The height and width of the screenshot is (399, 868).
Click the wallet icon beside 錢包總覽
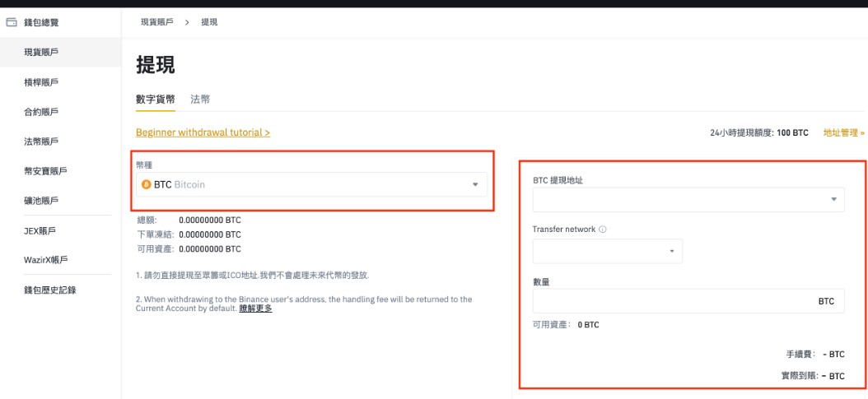point(11,23)
